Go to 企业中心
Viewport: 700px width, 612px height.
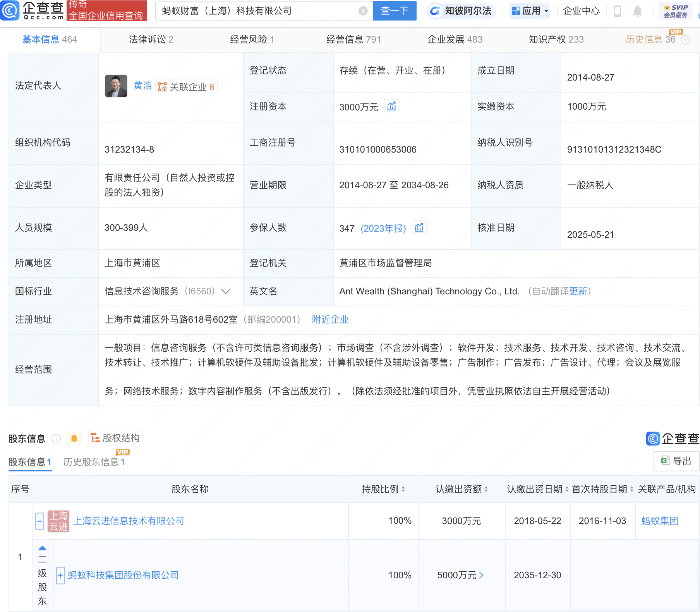[581, 11]
